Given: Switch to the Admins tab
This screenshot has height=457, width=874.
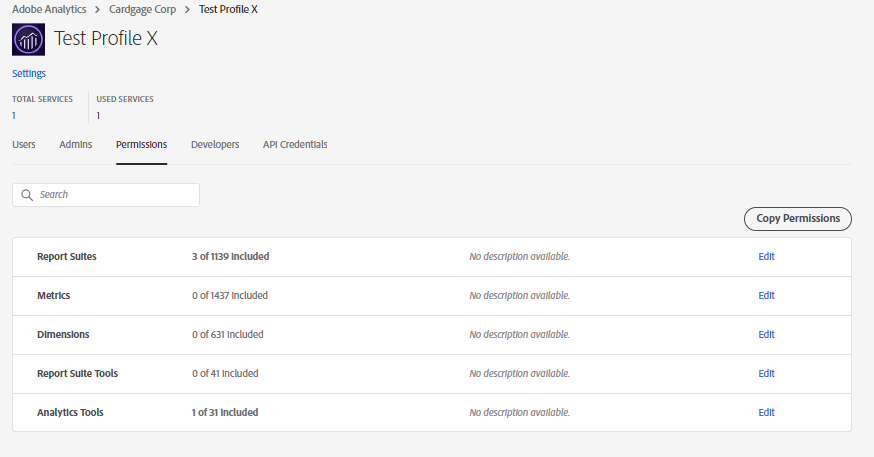Looking at the screenshot, I should [76, 145].
